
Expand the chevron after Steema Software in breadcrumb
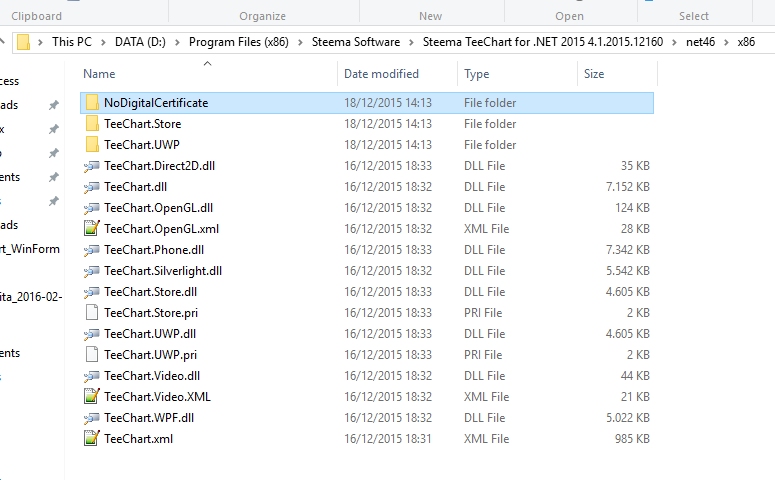click(411, 43)
